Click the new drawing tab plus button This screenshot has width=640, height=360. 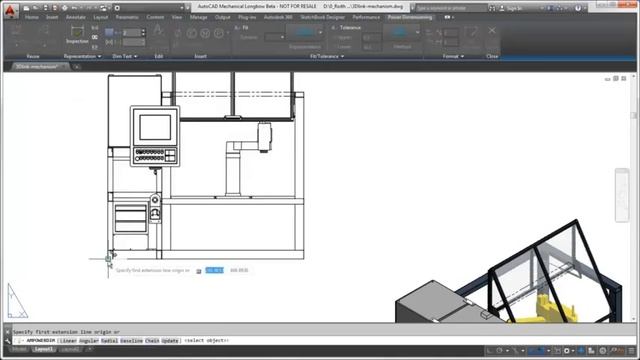coord(76,67)
